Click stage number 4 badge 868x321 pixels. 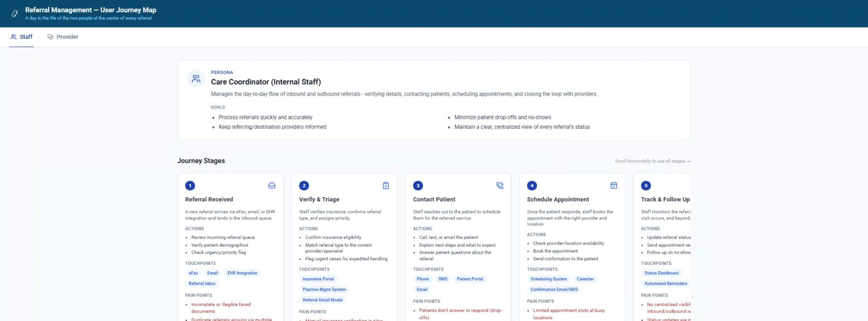click(532, 185)
